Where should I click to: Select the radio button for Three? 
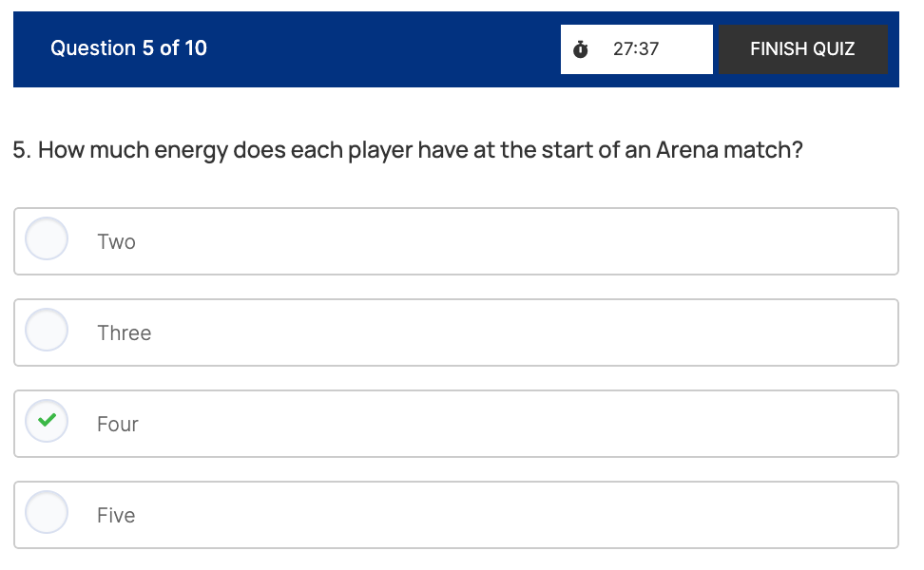point(47,332)
